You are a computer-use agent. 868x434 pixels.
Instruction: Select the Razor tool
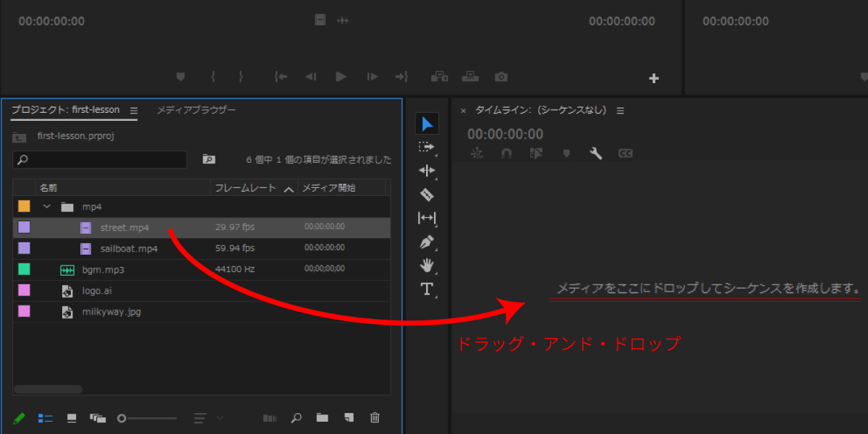tap(427, 194)
